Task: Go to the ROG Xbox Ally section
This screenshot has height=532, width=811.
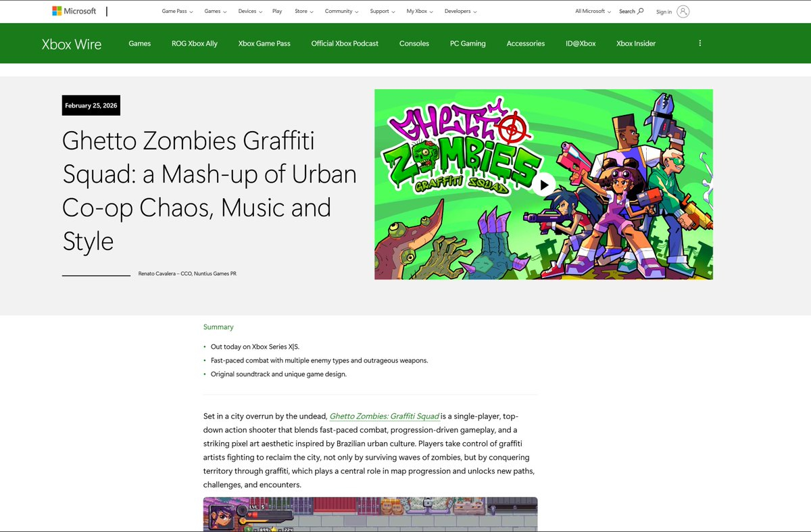Action: 195,43
